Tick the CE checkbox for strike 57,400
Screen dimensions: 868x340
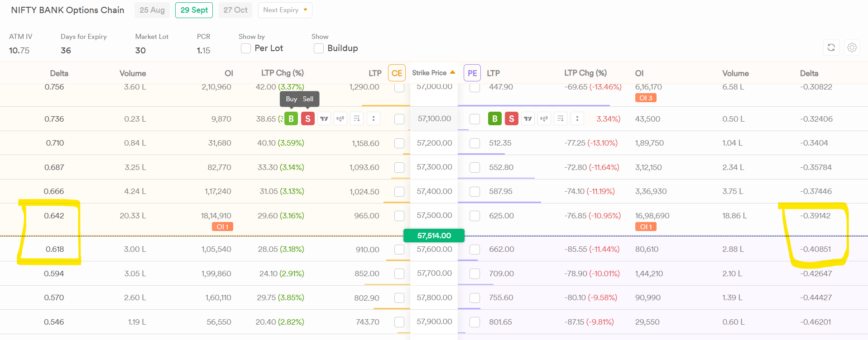pyautogui.click(x=399, y=192)
